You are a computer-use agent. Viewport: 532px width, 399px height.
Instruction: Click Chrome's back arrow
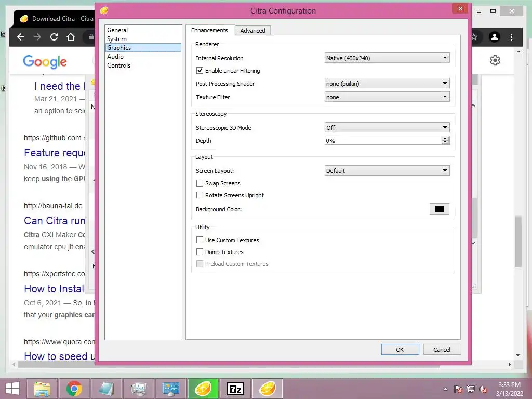(21, 37)
